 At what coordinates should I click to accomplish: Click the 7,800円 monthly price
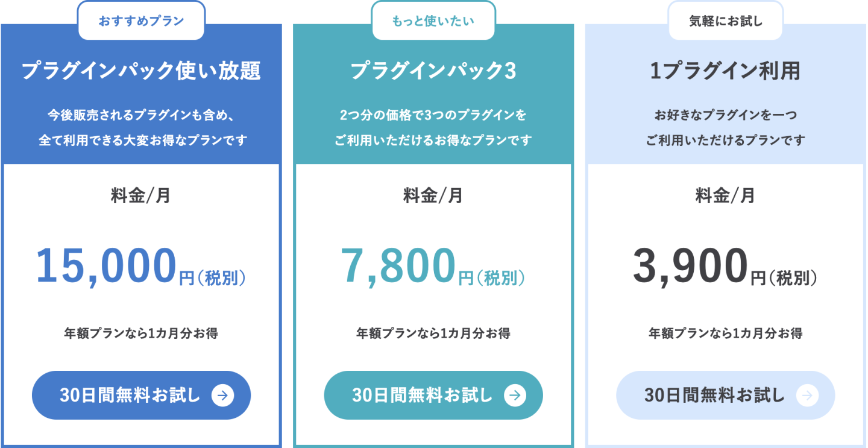[433, 268]
